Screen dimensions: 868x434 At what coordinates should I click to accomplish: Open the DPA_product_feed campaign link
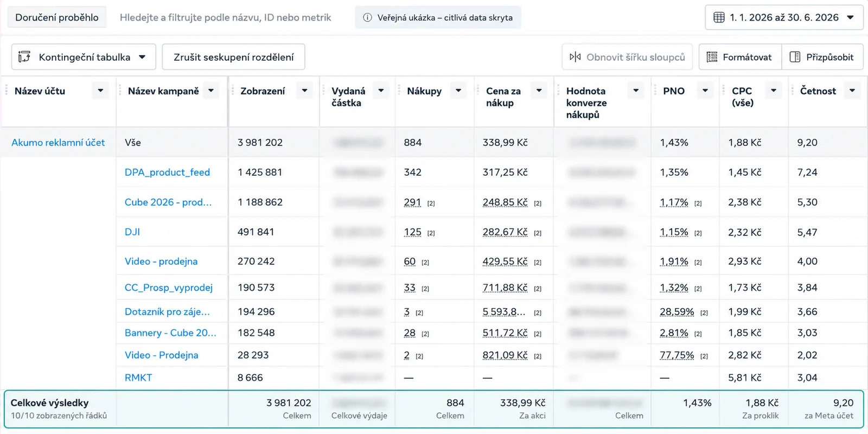[x=167, y=172]
